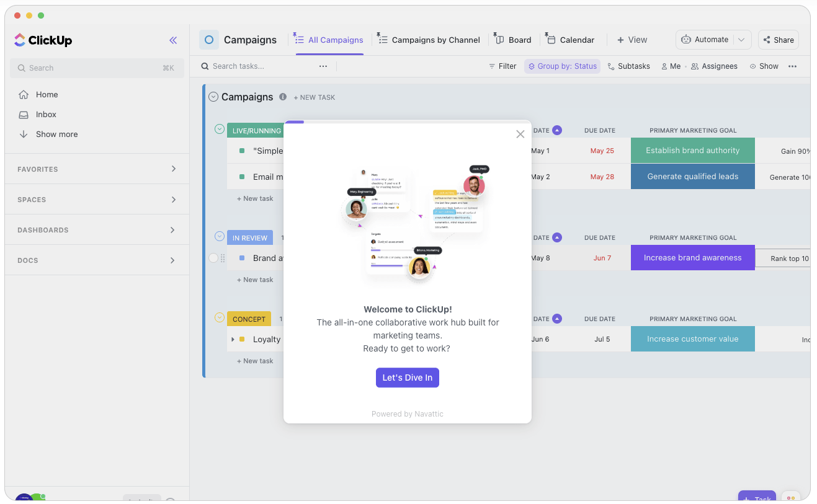Open Inbox from the sidebar
The width and height of the screenshot is (817, 504).
click(46, 114)
